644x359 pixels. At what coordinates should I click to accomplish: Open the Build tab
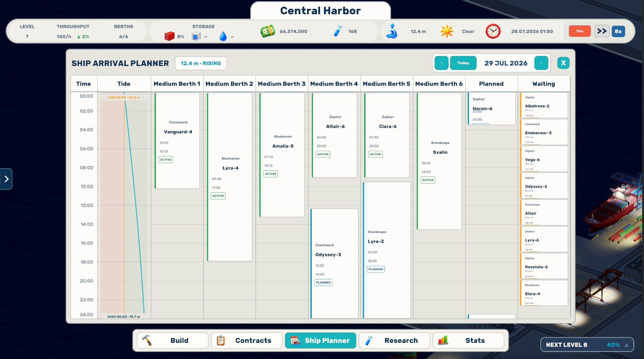[173, 340]
